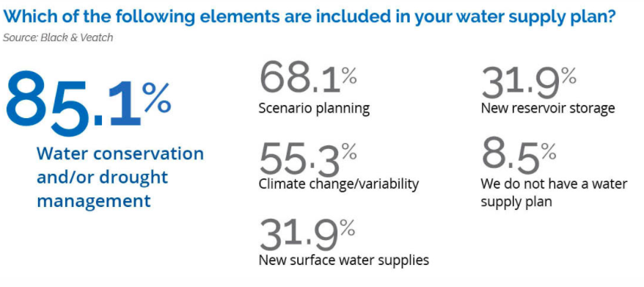Click the percent sign beside 85.1

pyautogui.click(x=156, y=98)
